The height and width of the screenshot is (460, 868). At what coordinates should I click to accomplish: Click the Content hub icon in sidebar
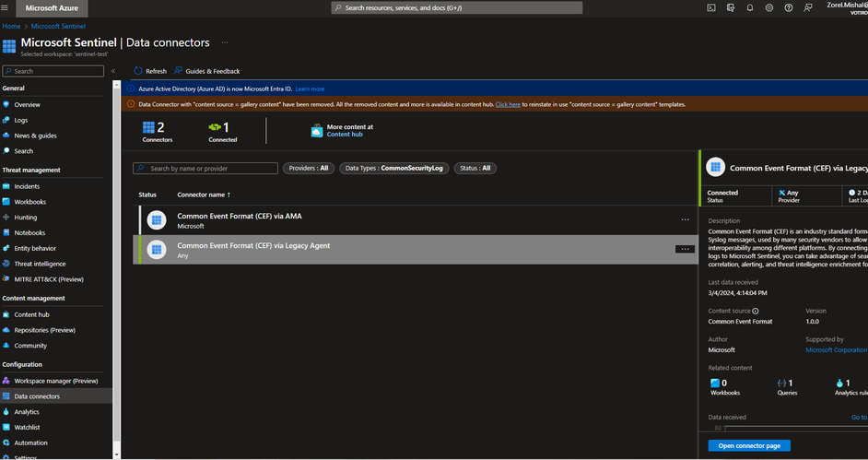[6, 314]
